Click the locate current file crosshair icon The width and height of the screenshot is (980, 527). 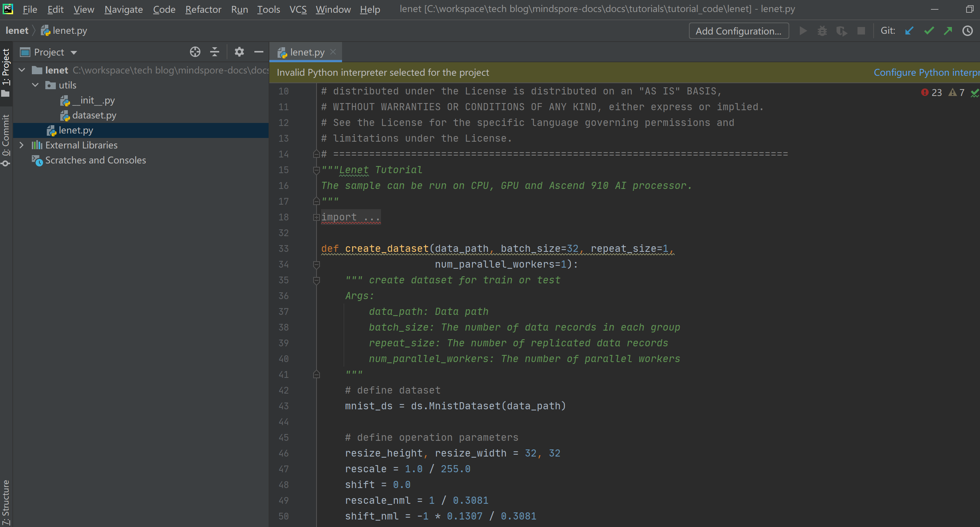(x=195, y=52)
